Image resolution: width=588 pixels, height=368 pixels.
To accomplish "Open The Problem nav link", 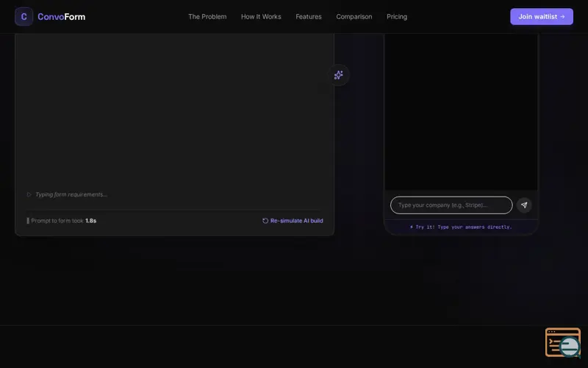I will tap(207, 16).
